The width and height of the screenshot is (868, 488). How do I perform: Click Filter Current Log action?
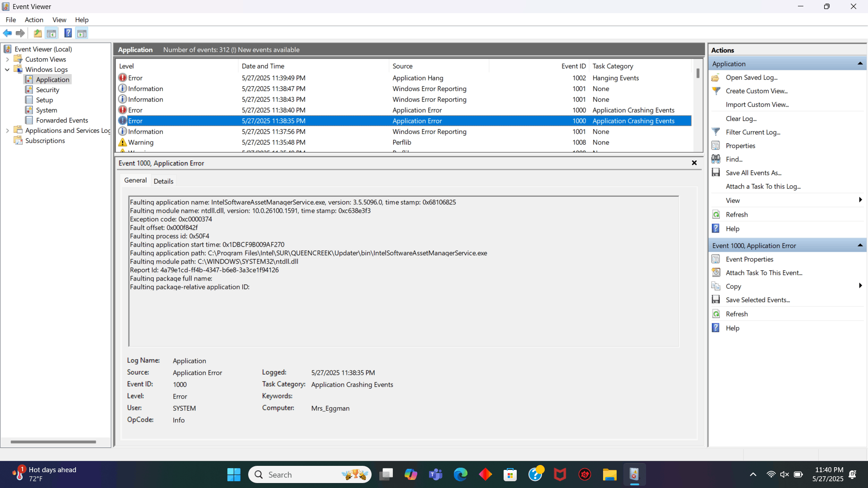pyautogui.click(x=753, y=132)
